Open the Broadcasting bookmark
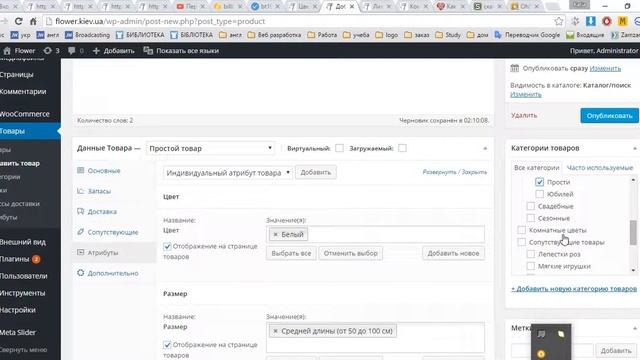This screenshot has width=640, height=360. [x=88, y=35]
